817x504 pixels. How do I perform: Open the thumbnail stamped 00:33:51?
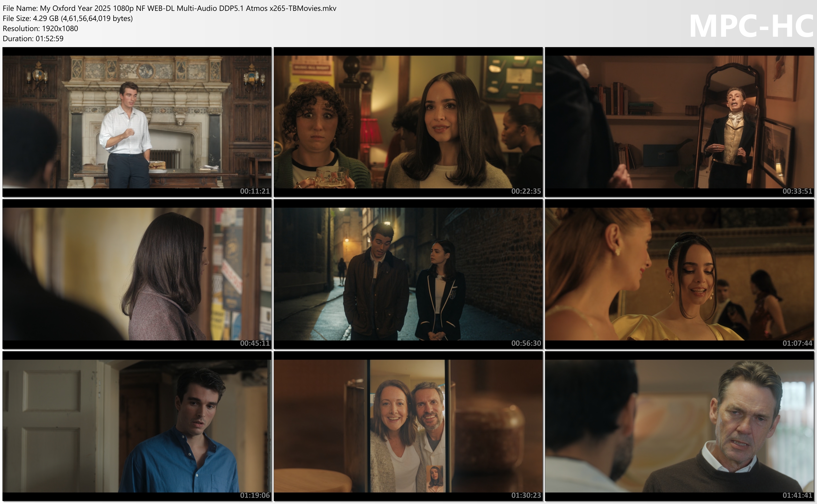point(680,122)
